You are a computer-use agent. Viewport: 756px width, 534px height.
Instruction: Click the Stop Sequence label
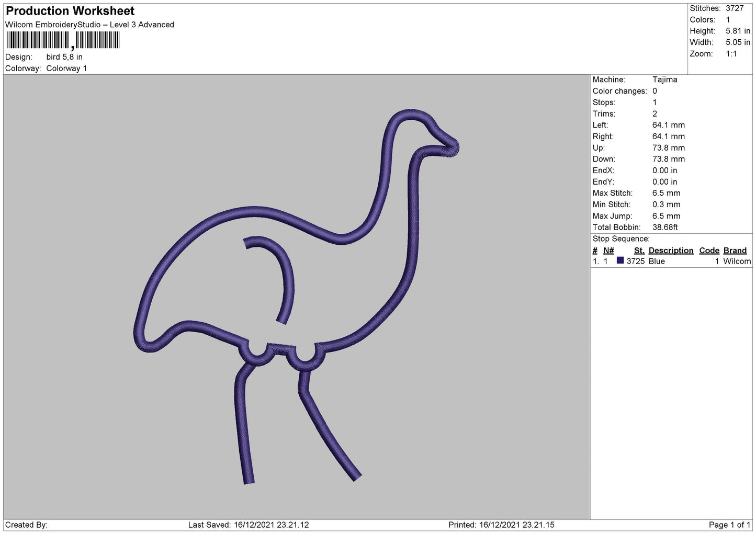(621, 239)
